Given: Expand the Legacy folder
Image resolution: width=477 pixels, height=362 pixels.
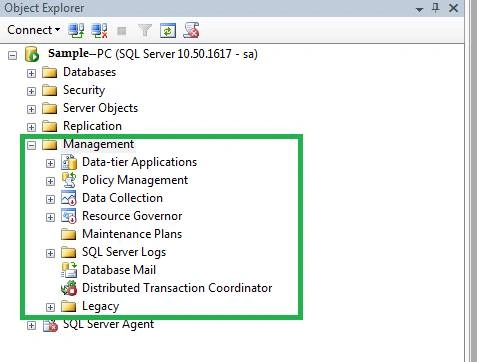Looking at the screenshot, I should click(50, 307).
